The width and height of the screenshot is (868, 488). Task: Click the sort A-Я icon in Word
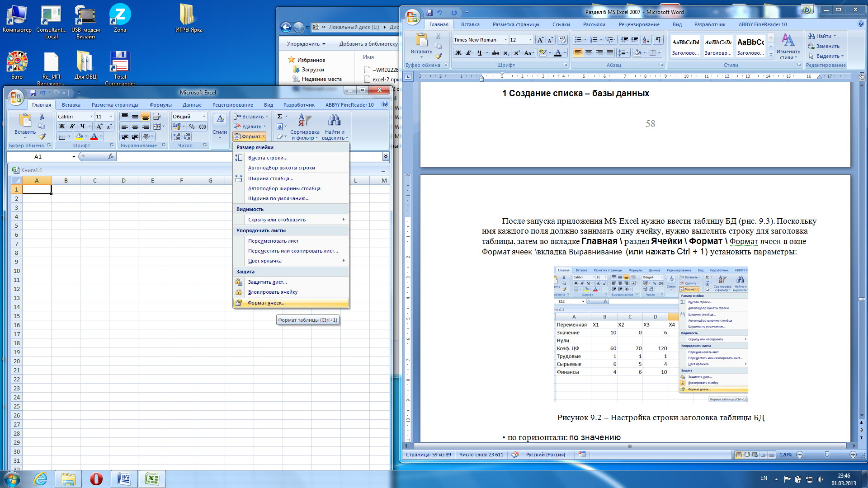pos(646,40)
